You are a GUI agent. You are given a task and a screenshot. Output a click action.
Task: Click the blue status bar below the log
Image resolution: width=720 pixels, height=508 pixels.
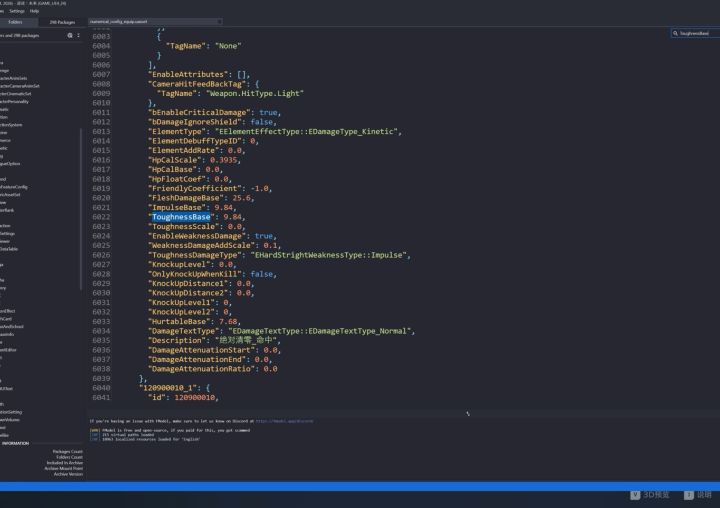[x=360, y=485]
